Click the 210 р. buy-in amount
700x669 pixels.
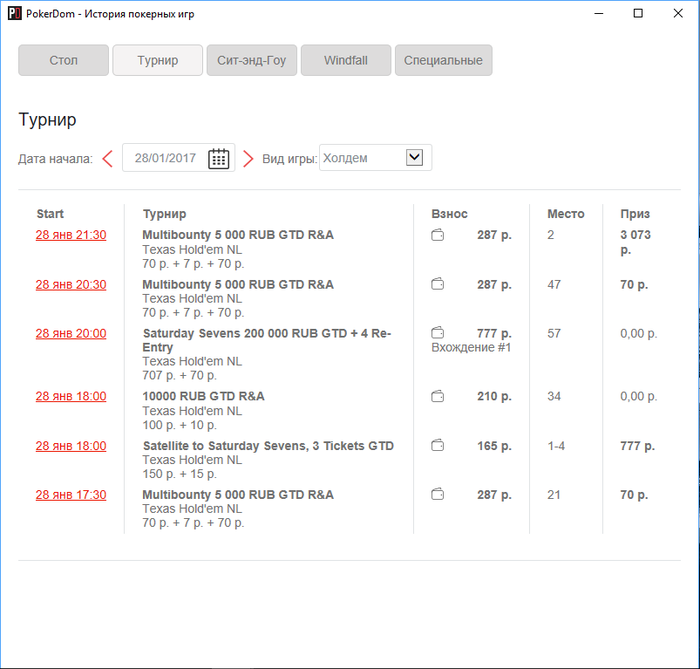(494, 396)
